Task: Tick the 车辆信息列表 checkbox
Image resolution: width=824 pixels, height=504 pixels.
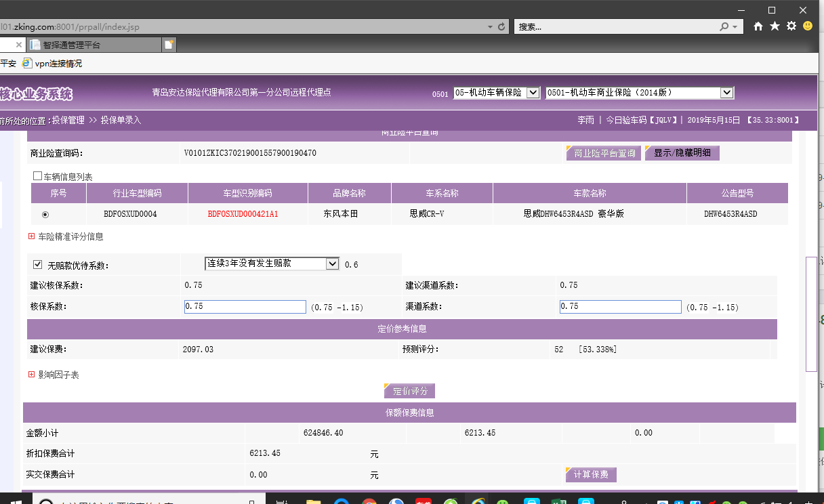Action: (38, 176)
